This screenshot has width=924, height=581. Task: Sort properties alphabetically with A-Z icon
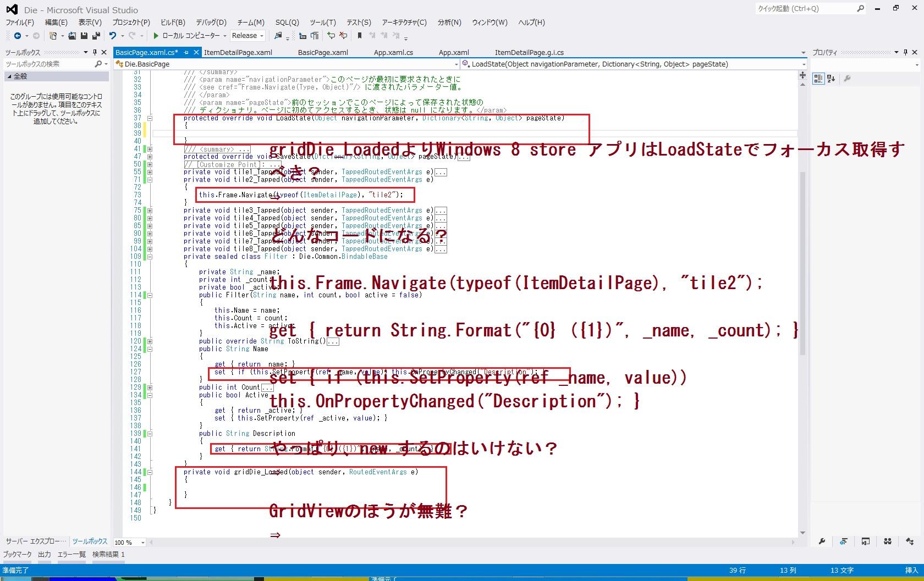pyautogui.click(x=831, y=79)
